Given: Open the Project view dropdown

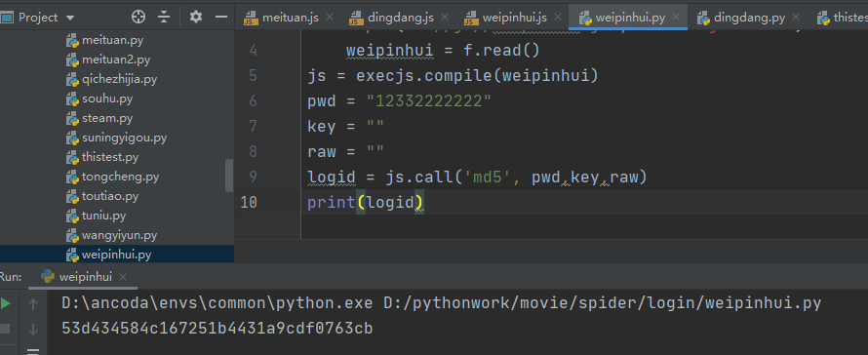Looking at the screenshot, I should coord(70,18).
